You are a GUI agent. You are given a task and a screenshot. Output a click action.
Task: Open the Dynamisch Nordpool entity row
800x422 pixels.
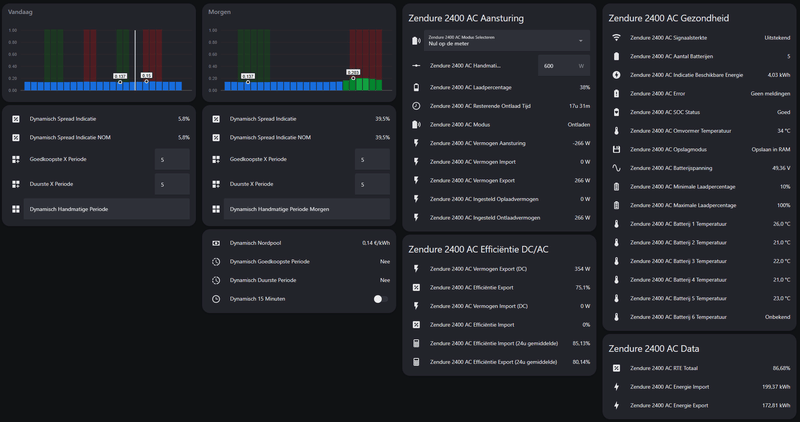[299, 243]
